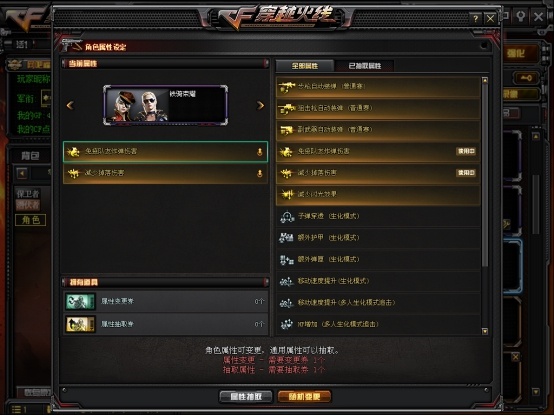Click the 属性变更券 green ticket icon
The height and width of the screenshot is (416, 554).
(80, 301)
